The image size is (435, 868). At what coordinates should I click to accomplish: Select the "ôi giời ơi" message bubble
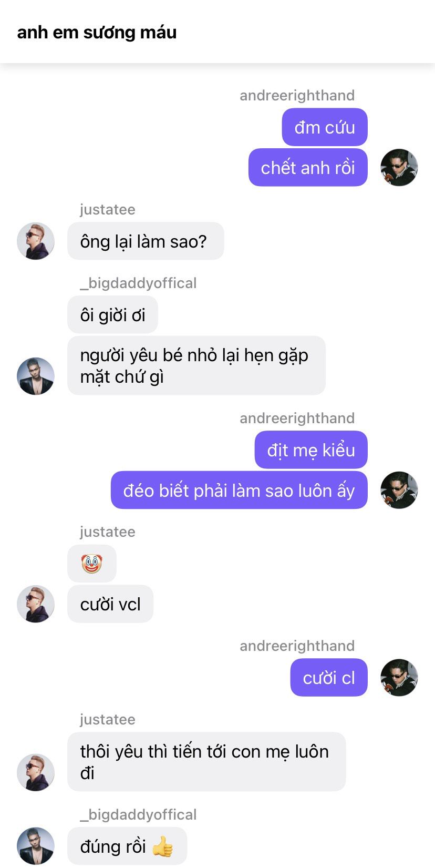click(x=113, y=314)
